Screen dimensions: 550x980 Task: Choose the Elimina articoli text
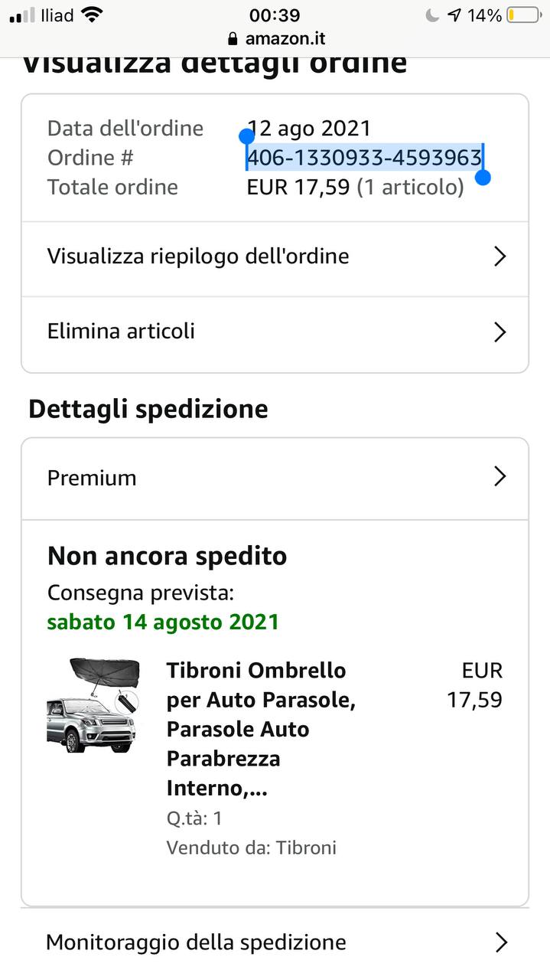click(x=121, y=332)
